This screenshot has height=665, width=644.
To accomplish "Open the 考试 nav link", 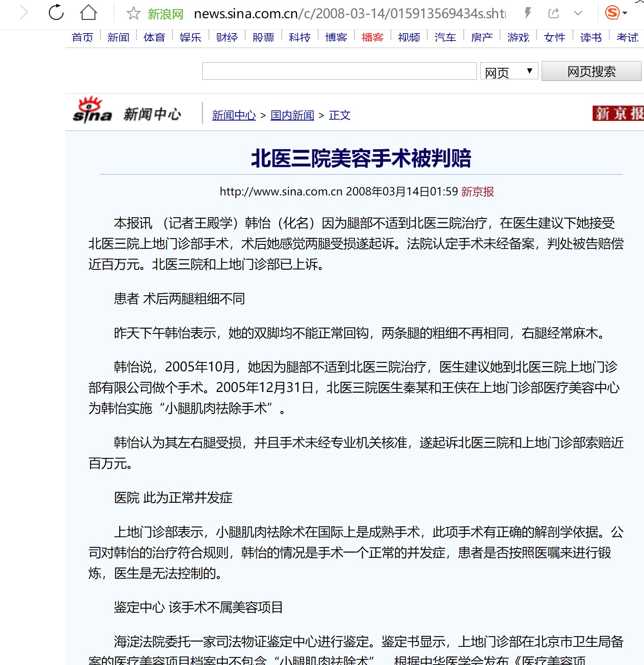I will [x=627, y=38].
